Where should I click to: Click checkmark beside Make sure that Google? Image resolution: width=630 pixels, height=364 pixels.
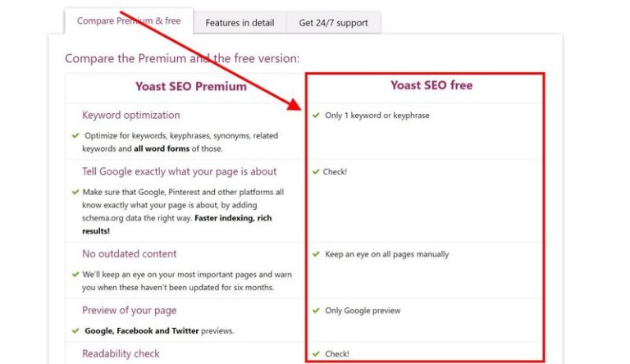(x=75, y=192)
